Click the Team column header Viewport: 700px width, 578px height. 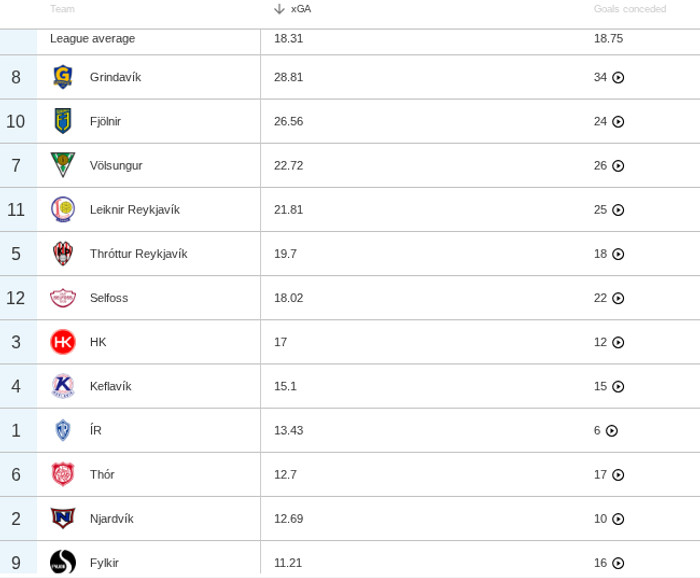[62, 9]
